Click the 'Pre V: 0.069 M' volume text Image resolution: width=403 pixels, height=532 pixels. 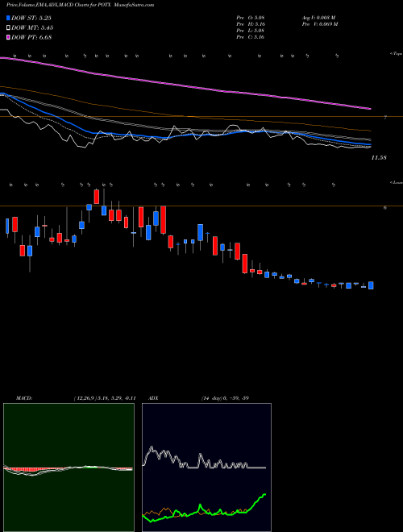(x=319, y=24)
